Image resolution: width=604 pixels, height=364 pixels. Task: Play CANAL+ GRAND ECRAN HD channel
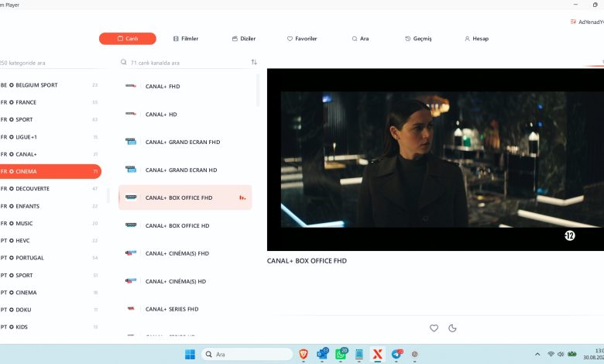click(x=185, y=170)
